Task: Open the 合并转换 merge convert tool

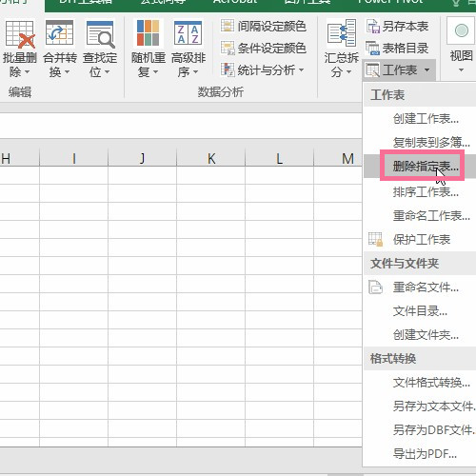Action: pos(60,49)
